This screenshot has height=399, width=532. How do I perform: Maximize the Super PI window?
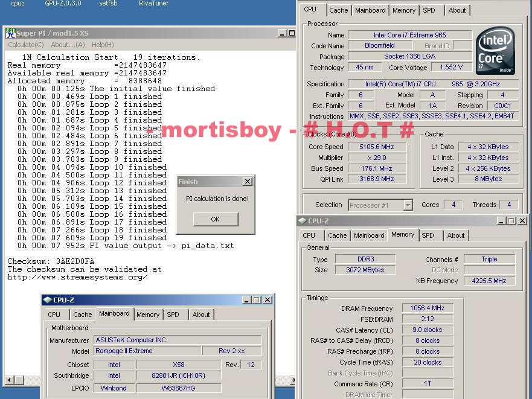[292, 33]
